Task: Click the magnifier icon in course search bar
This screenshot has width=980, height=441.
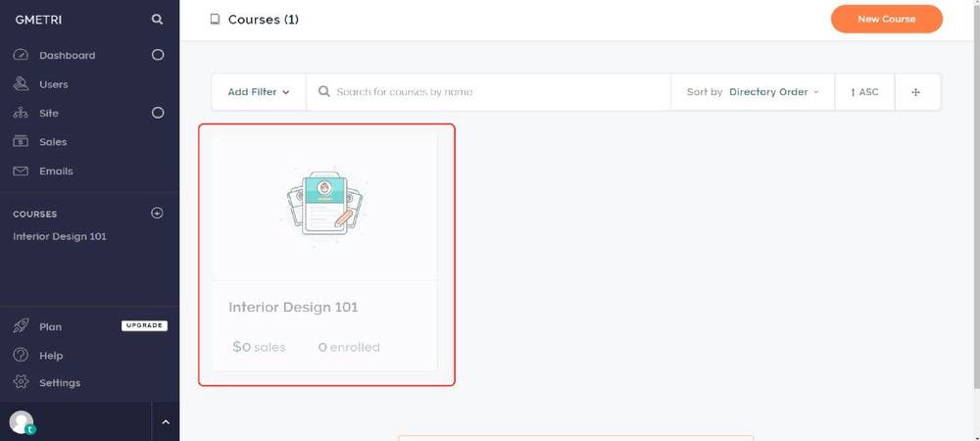Action: (x=323, y=92)
